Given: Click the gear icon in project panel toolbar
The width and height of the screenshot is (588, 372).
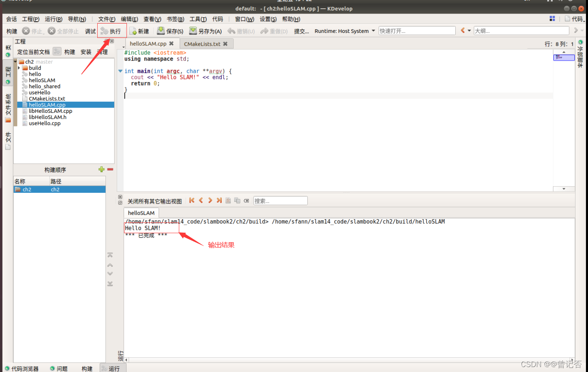Looking at the screenshot, I should pos(57,51).
